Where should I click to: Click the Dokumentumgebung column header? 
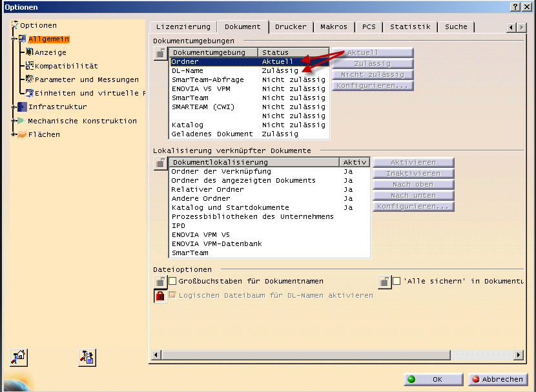pyautogui.click(x=214, y=52)
